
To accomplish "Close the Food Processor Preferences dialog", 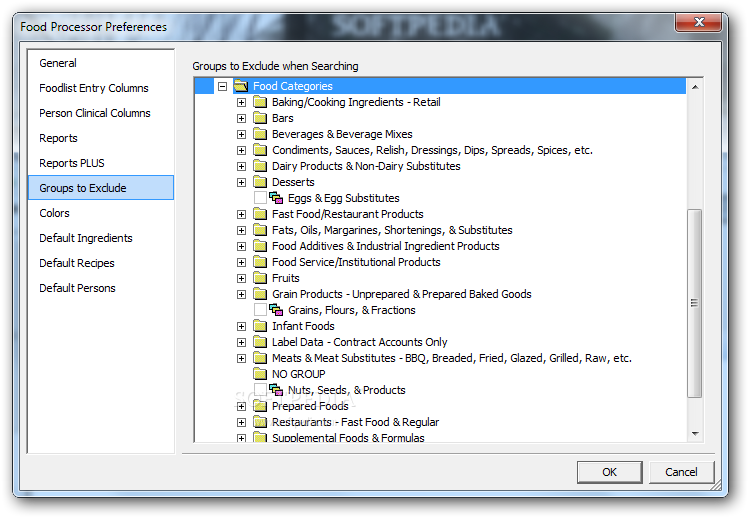I will click(x=698, y=22).
